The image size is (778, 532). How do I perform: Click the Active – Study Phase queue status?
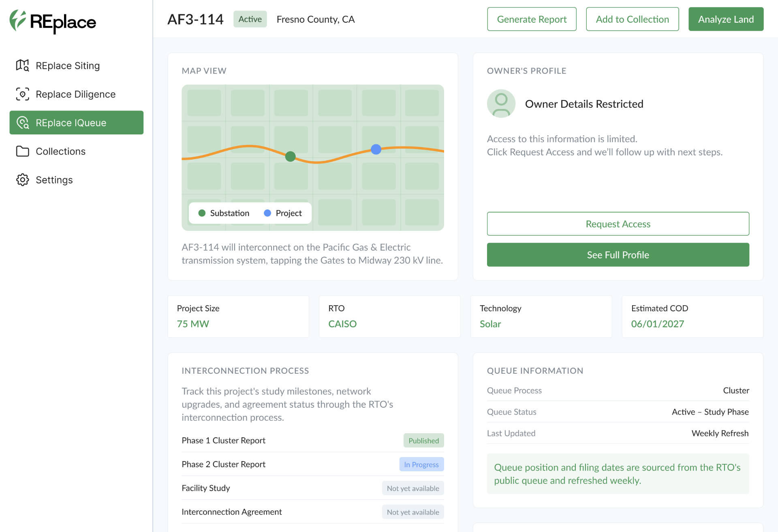pyautogui.click(x=710, y=412)
